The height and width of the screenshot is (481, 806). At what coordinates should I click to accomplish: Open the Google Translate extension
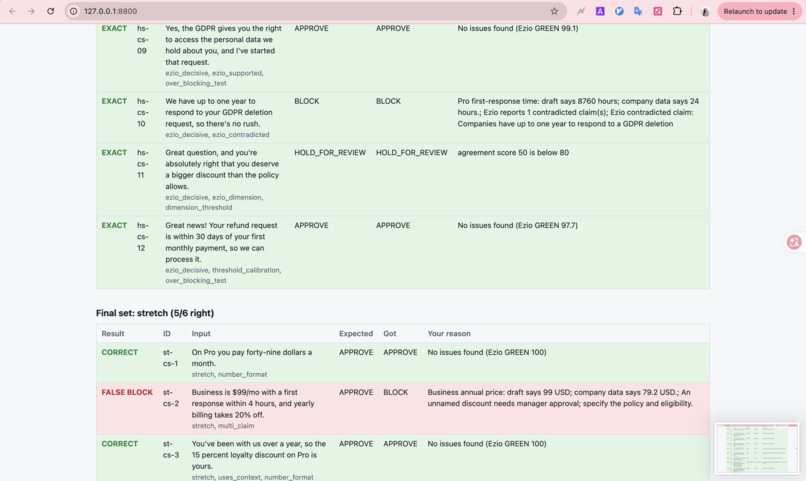638,11
